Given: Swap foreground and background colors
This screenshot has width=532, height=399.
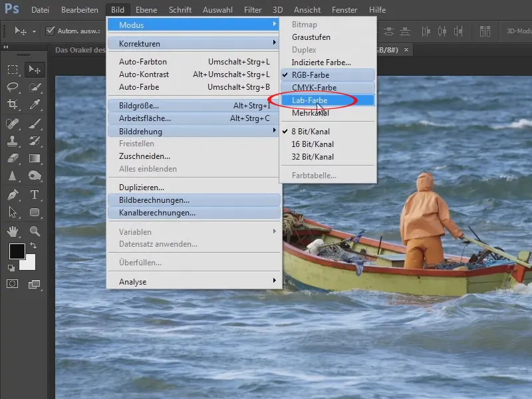Looking at the screenshot, I should coord(33,245).
